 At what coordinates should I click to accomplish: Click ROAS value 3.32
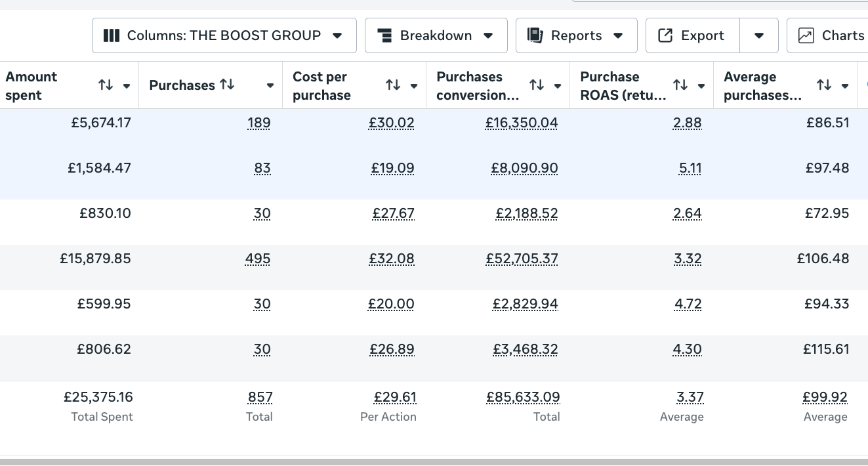(688, 259)
